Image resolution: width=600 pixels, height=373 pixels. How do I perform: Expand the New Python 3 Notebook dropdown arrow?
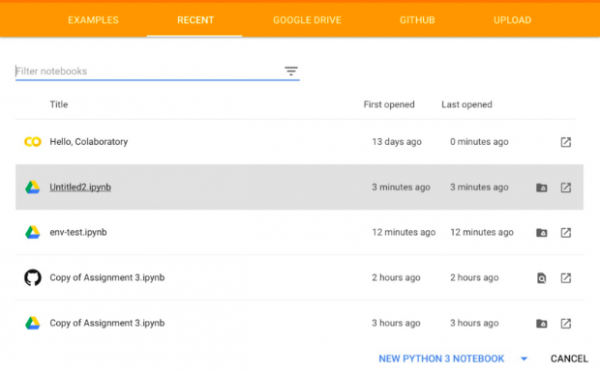coord(524,359)
